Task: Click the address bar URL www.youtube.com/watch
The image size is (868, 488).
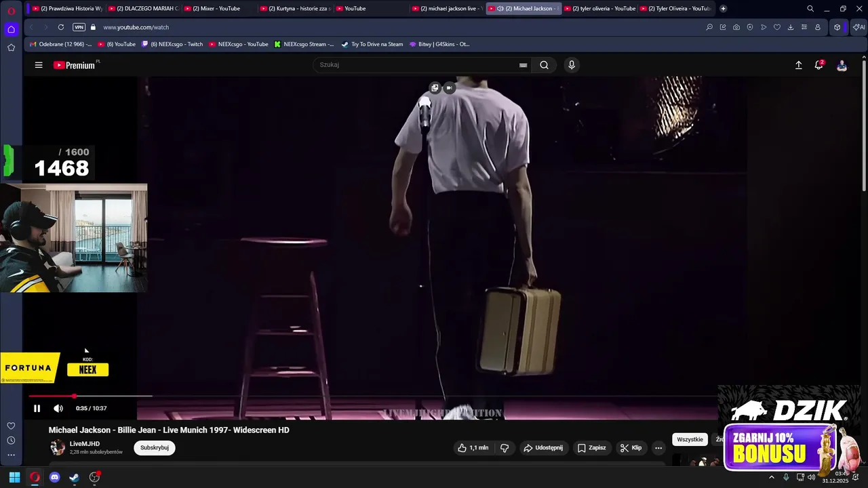Action: pos(136,27)
